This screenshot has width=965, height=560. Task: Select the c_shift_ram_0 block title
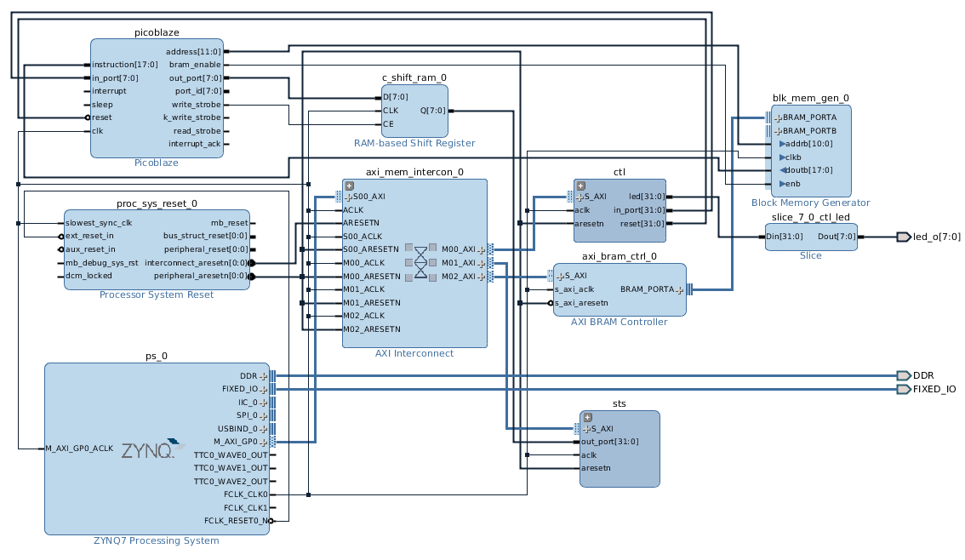tap(414, 77)
